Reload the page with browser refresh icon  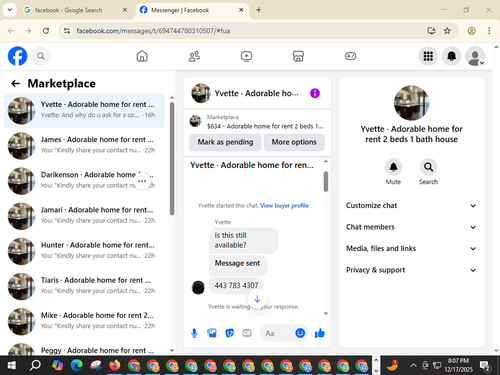click(46, 31)
